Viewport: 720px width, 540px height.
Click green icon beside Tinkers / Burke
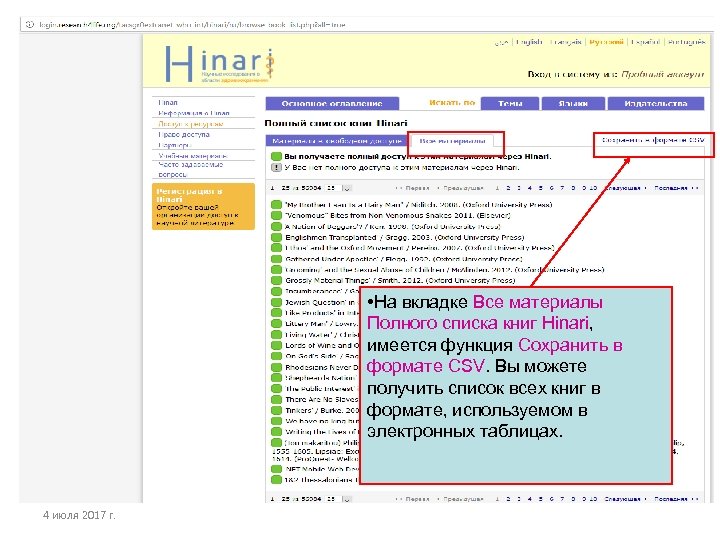pyautogui.click(x=276, y=411)
